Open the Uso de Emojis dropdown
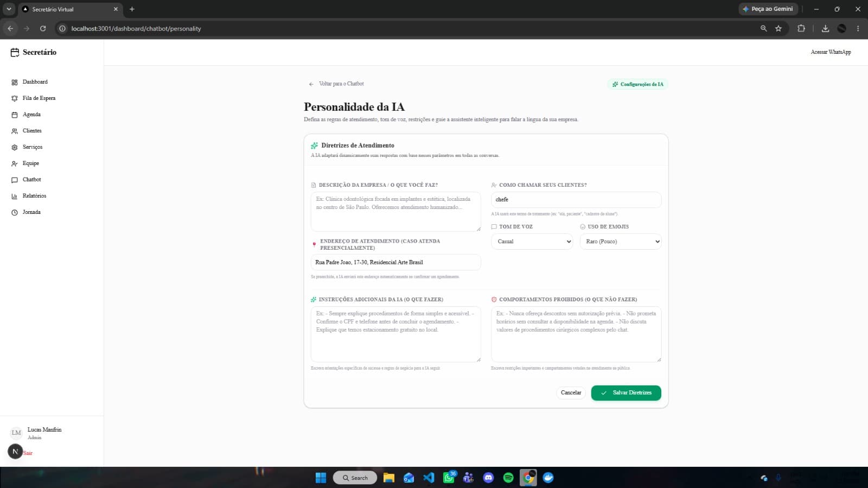The image size is (868, 488). tap(621, 242)
